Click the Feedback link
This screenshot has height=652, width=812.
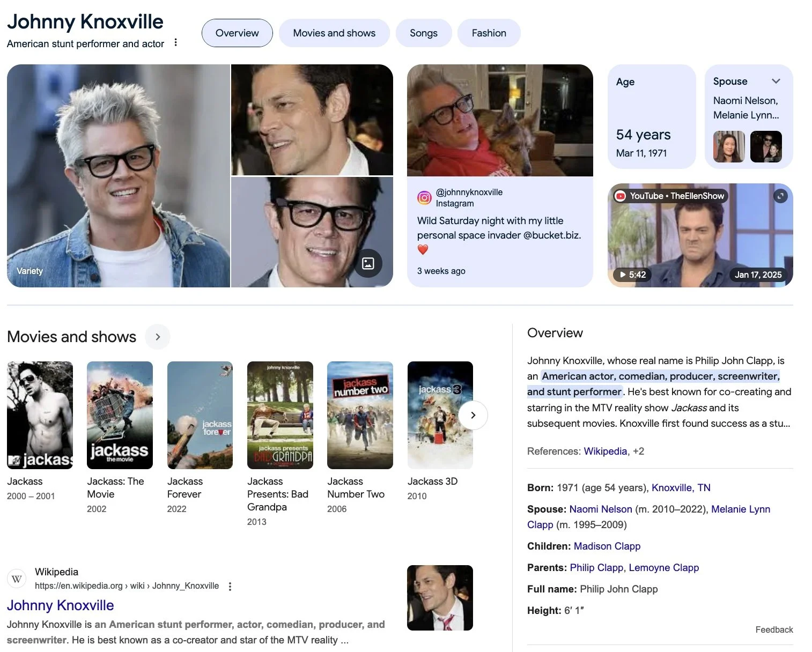coord(774,629)
